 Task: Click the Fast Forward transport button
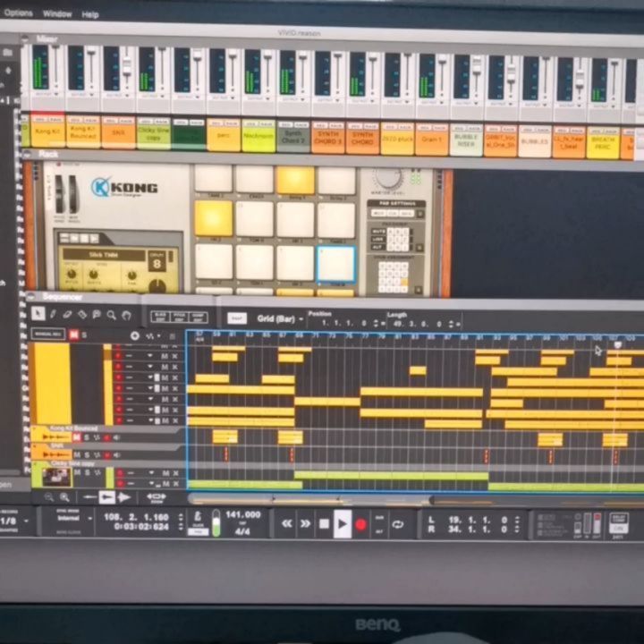(x=305, y=524)
